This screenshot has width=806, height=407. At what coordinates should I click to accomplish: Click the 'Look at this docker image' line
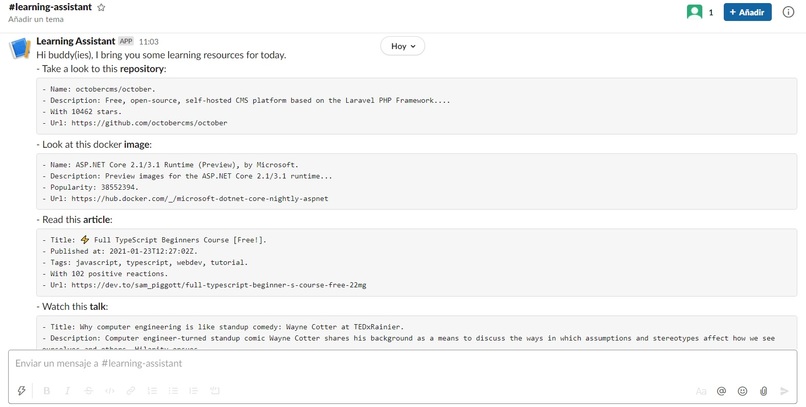94,144
